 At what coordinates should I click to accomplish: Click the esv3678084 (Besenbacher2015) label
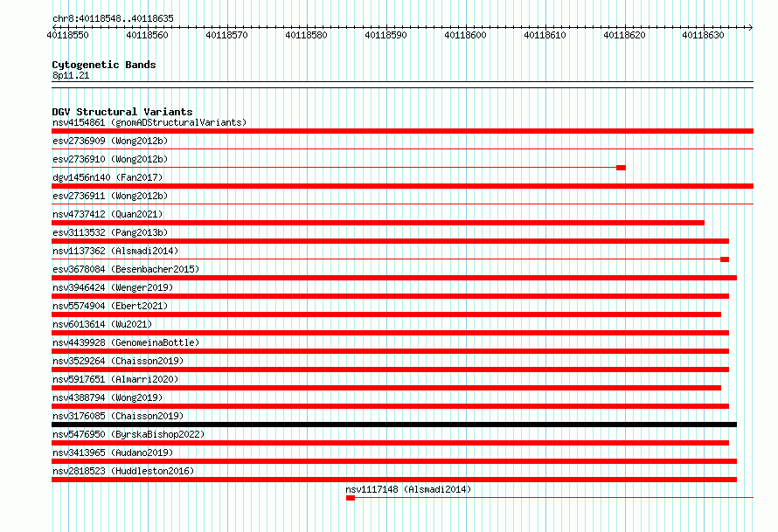point(126,269)
